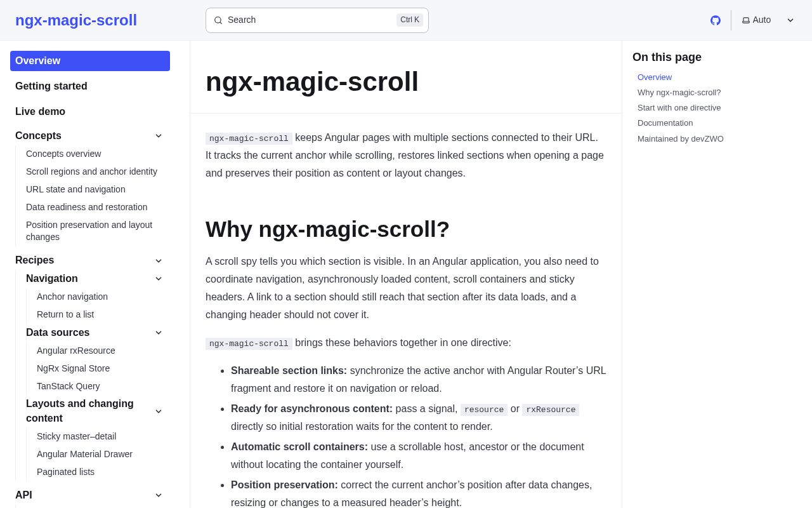Click the "Position preservation:" bold text
The image size is (812, 508).
(284, 485)
